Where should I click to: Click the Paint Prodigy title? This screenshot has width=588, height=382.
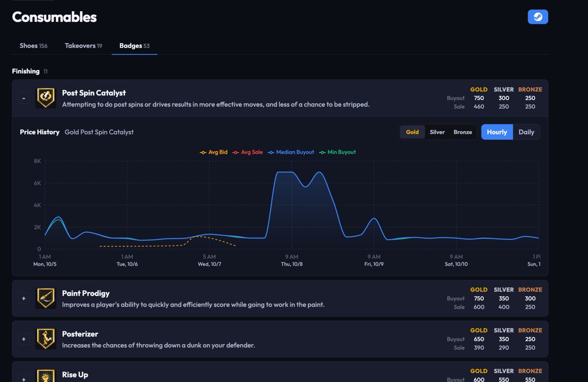click(x=86, y=293)
